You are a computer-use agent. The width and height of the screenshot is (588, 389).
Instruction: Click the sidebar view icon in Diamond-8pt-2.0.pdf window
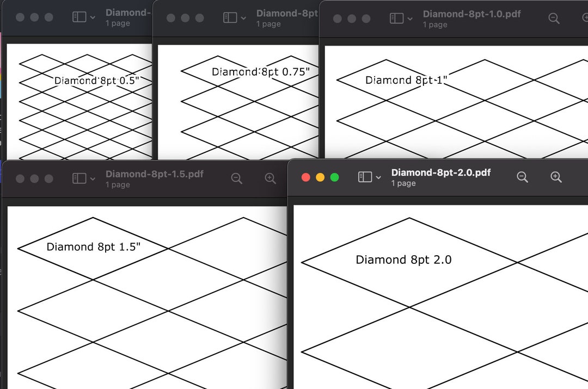coord(365,177)
